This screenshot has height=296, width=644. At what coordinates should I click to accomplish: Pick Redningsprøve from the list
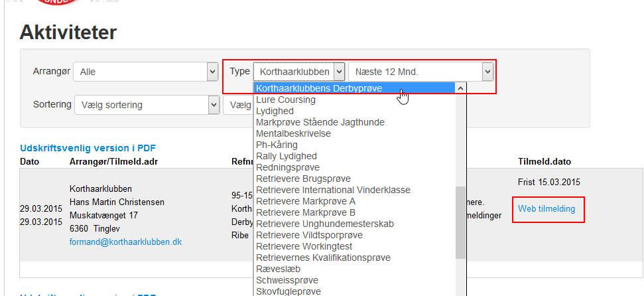[x=354, y=167]
